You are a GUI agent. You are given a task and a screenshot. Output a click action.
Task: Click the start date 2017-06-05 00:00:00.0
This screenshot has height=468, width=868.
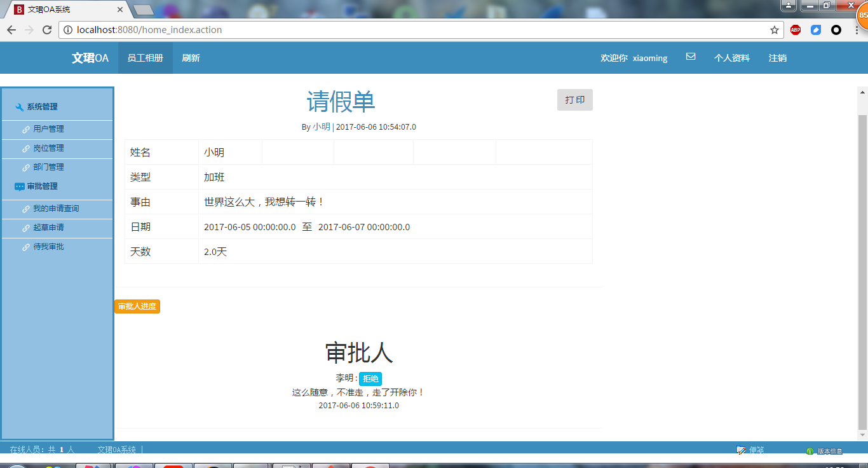(x=250, y=227)
